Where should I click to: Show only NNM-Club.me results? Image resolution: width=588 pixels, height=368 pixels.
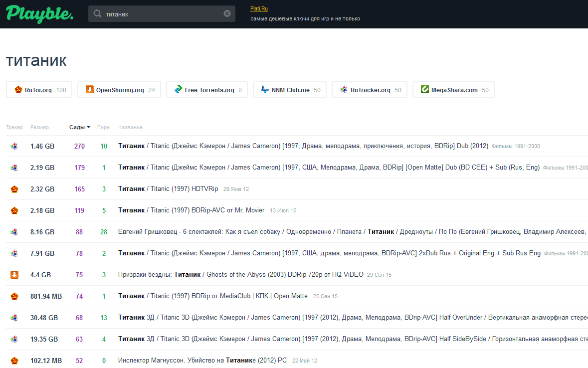coord(290,90)
